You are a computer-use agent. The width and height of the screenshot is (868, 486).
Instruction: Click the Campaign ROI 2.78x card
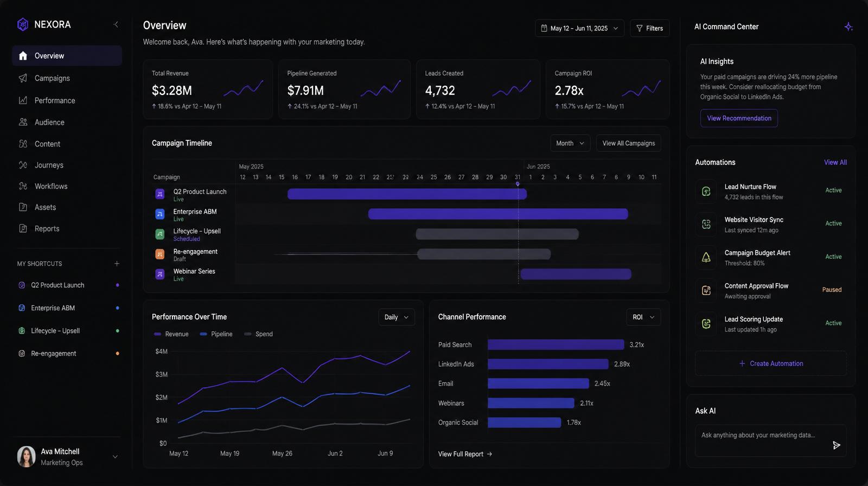(608, 89)
